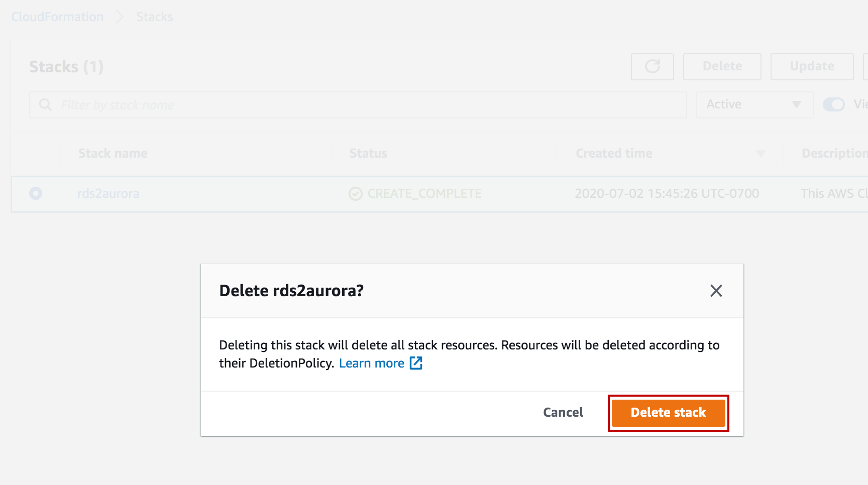Click the filter by stack name field
Image resolution: width=868 pixels, height=485 pixels.
pos(372,105)
